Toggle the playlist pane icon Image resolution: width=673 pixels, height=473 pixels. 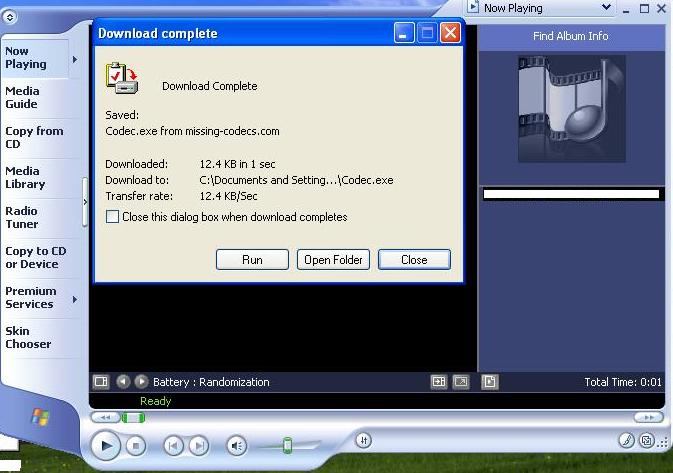pos(490,382)
